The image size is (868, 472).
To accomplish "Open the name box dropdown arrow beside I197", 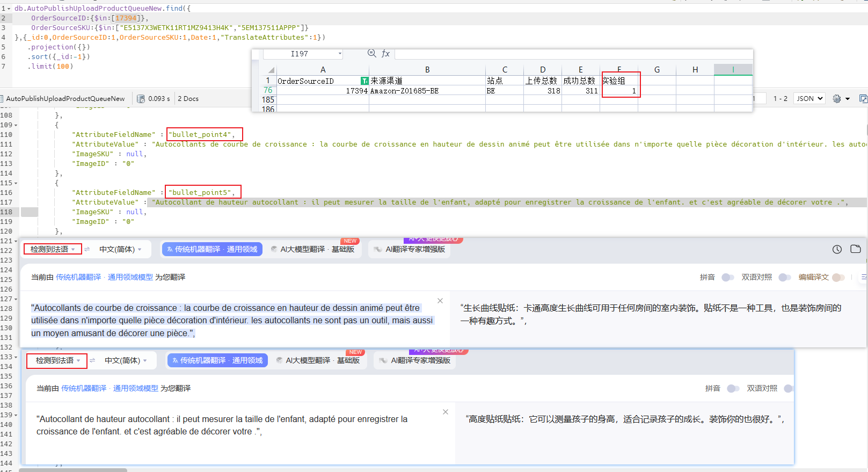I will 340,54.
